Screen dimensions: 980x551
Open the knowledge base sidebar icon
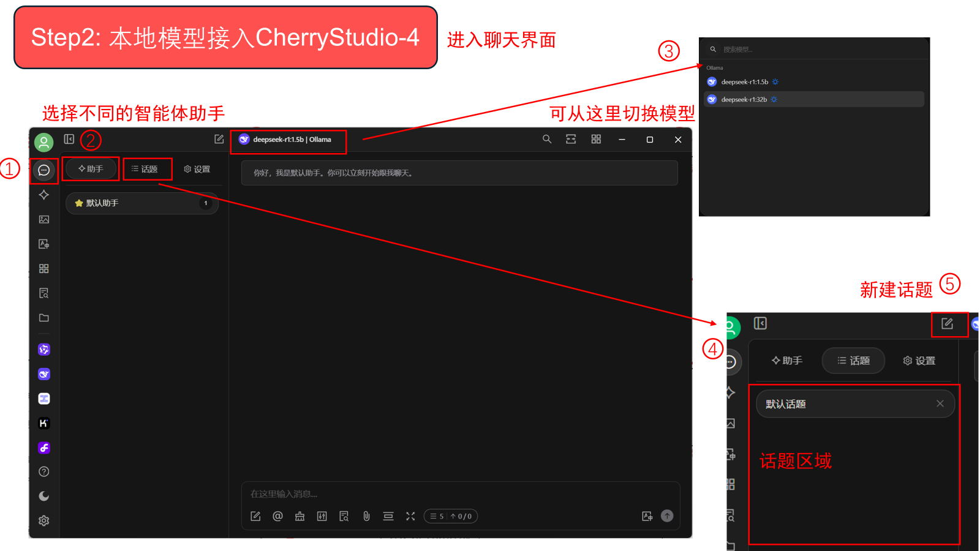point(44,293)
